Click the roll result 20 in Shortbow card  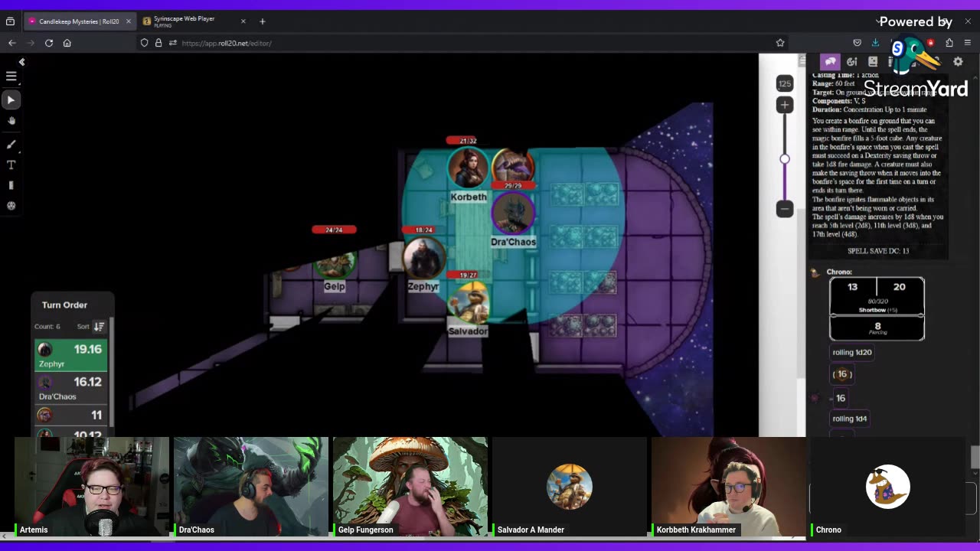coord(900,286)
